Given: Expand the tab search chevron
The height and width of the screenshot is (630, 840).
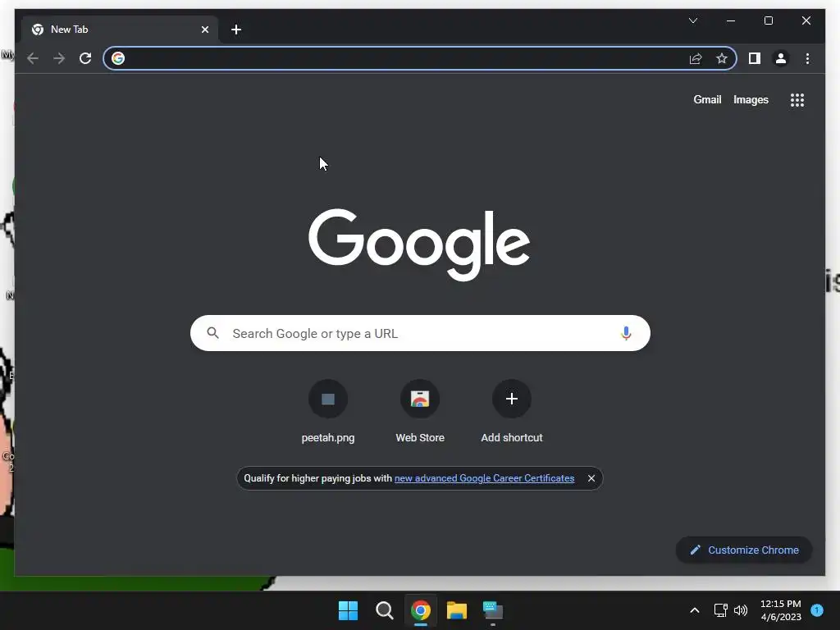Looking at the screenshot, I should pos(692,21).
